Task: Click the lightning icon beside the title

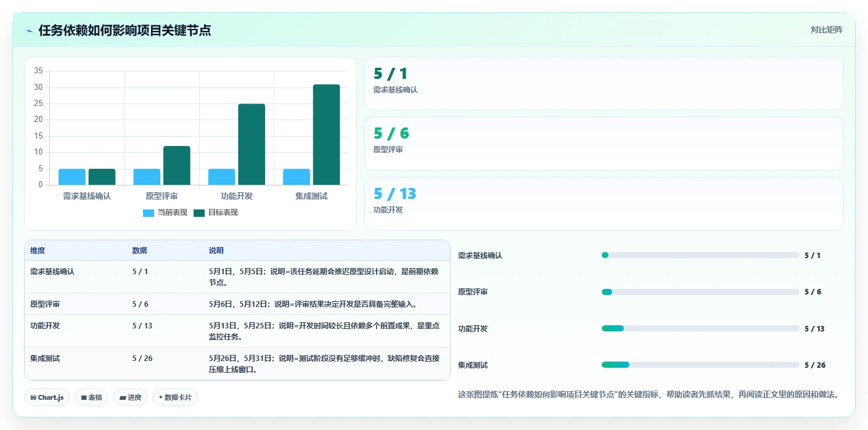Action: [x=30, y=31]
